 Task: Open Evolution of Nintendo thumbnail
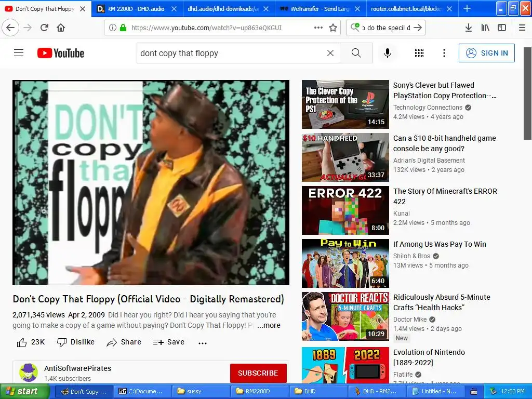345,365
